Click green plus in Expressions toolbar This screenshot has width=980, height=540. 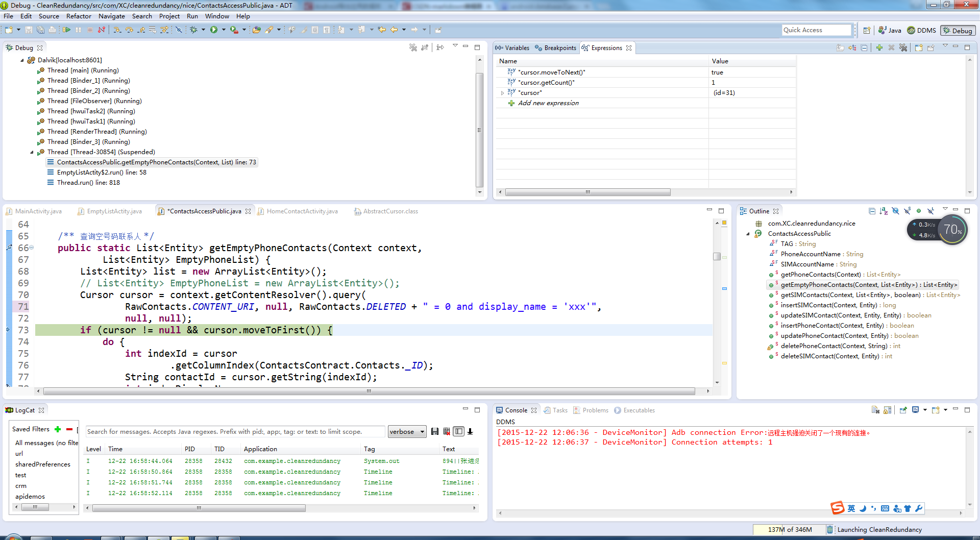tap(879, 48)
